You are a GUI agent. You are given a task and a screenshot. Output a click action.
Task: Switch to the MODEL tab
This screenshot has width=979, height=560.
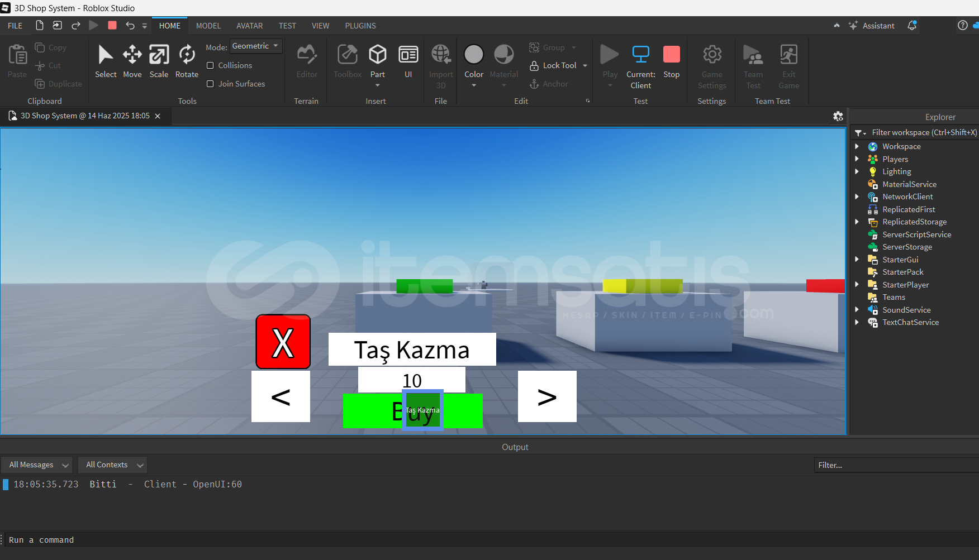point(208,26)
